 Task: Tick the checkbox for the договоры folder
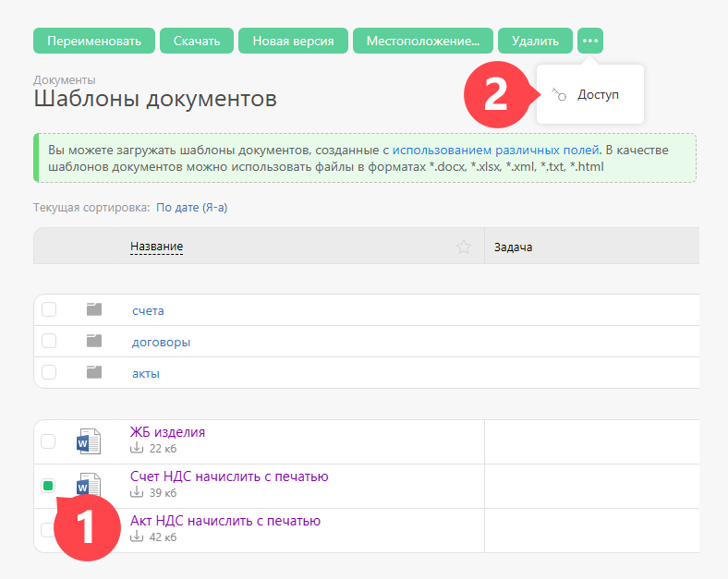click(x=49, y=341)
